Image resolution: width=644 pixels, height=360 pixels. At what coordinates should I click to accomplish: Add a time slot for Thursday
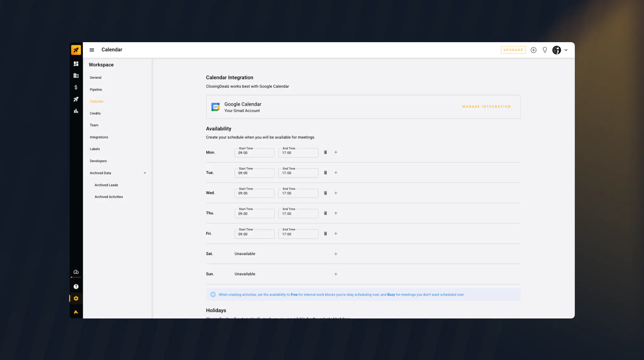pos(336,213)
